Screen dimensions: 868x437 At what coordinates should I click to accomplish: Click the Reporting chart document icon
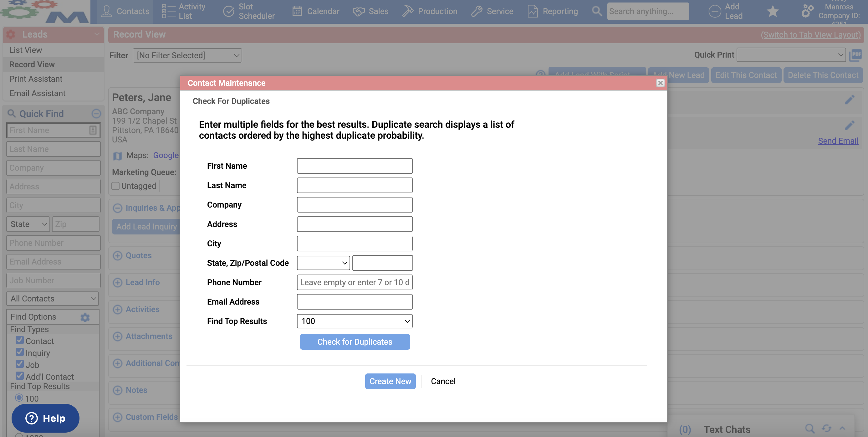pyautogui.click(x=532, y=11)
